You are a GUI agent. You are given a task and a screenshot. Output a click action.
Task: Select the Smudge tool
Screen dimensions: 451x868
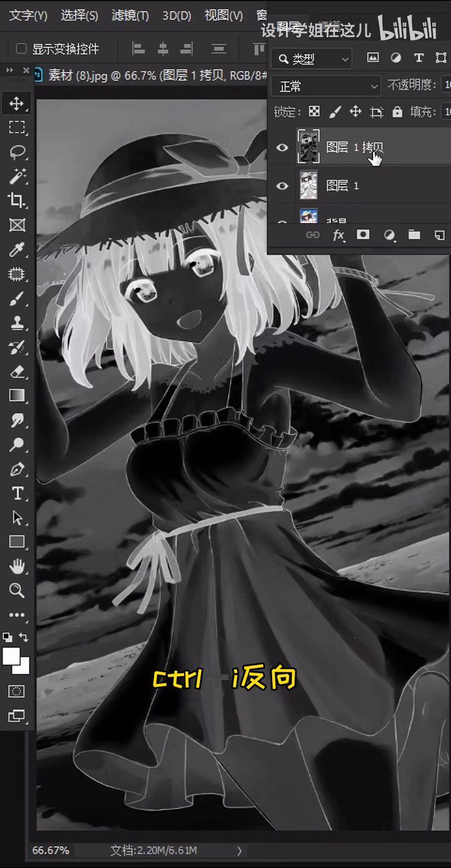pos(17,420)
